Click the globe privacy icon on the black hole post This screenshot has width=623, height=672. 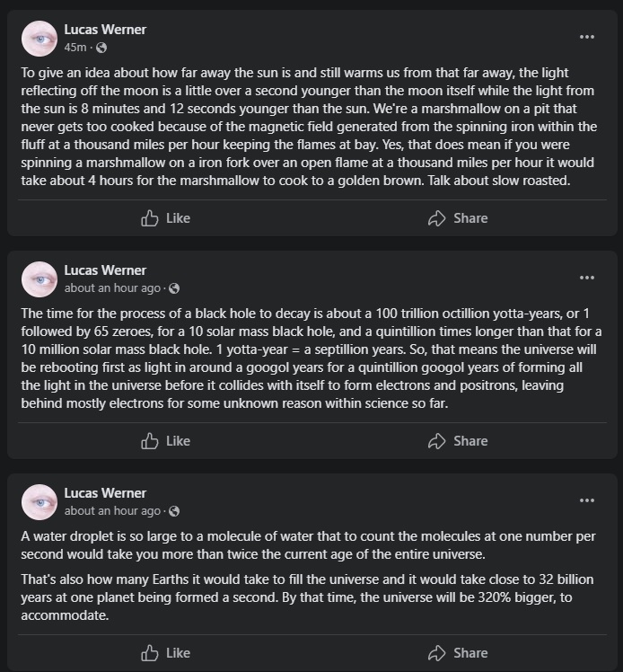174,288
